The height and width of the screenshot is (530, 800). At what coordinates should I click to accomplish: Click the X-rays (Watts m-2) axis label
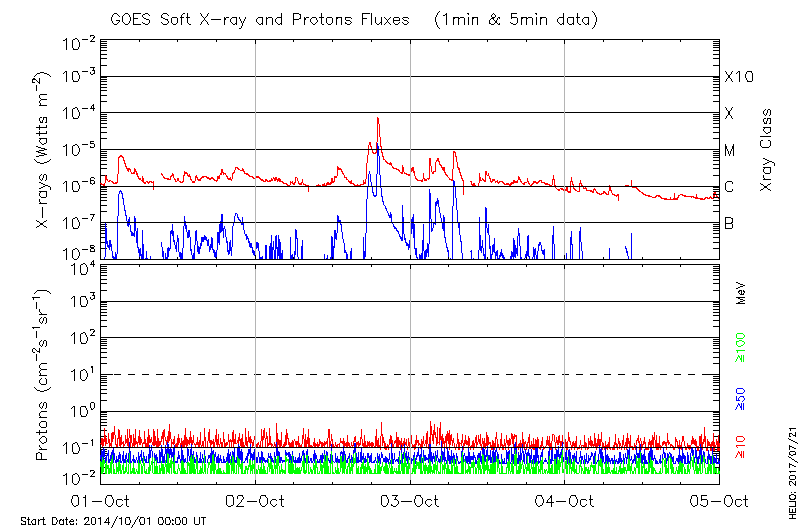42,151
